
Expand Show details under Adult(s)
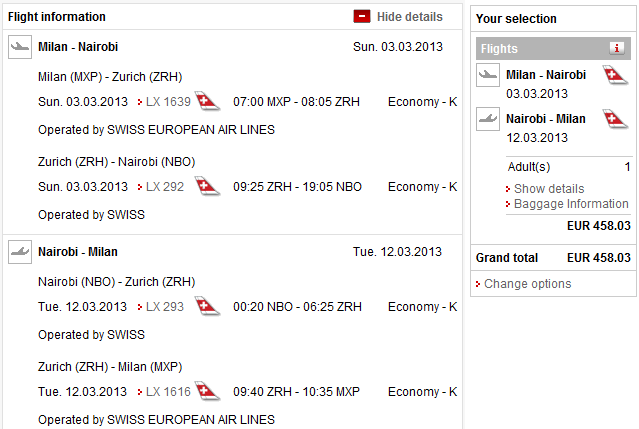coord(549,189)
